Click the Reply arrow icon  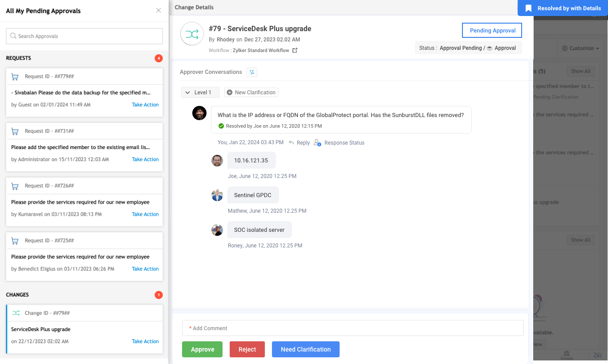[x=291, y=143]
